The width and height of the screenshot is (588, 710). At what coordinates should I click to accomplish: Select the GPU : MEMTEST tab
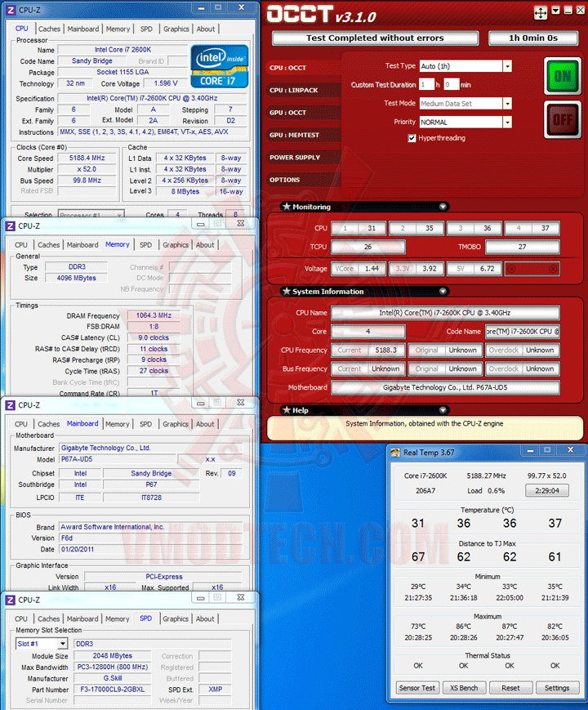[x=302, y=135]
